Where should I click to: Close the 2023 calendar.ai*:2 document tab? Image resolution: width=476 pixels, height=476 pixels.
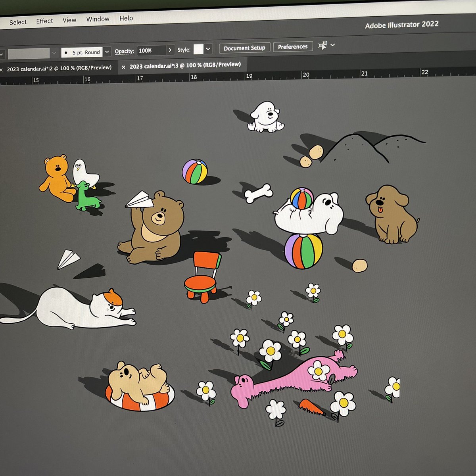point(1,70)
